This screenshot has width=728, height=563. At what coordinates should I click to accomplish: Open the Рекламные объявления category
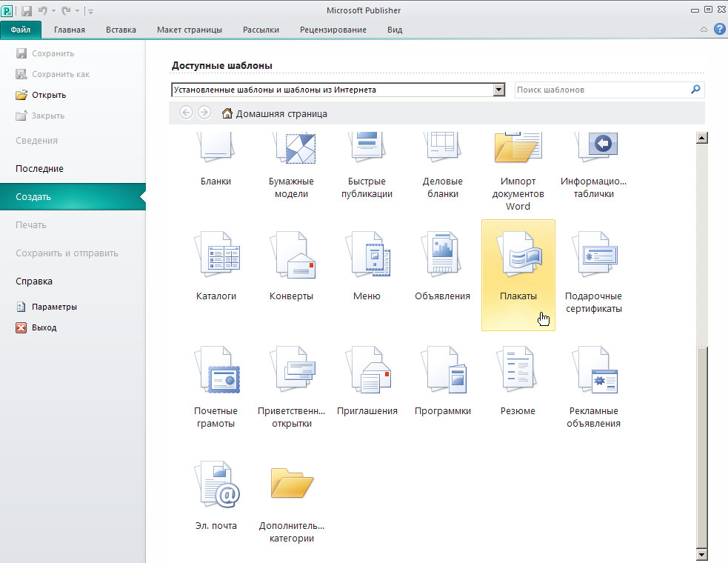(593, 387)
